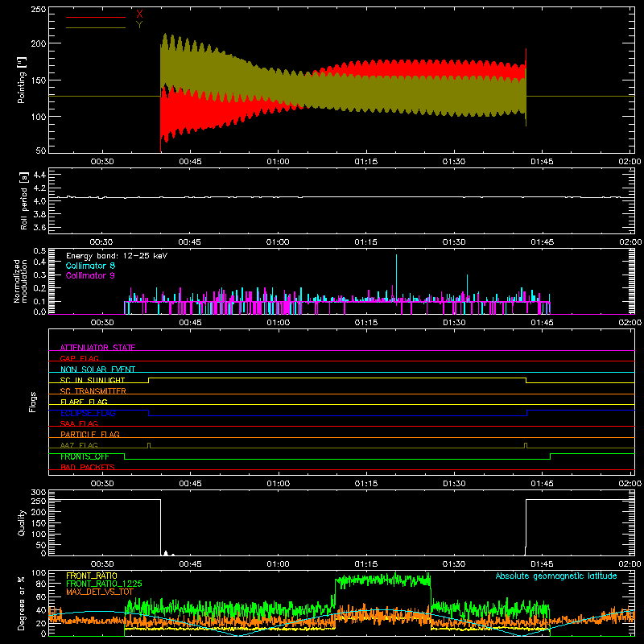Click the 4.4 tick on Roll period axis

click(39, 175)
